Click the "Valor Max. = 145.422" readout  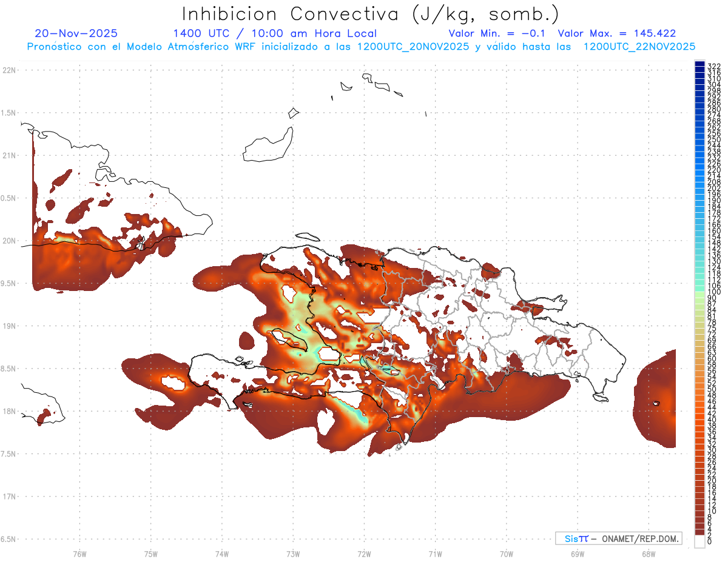point(617,33)
